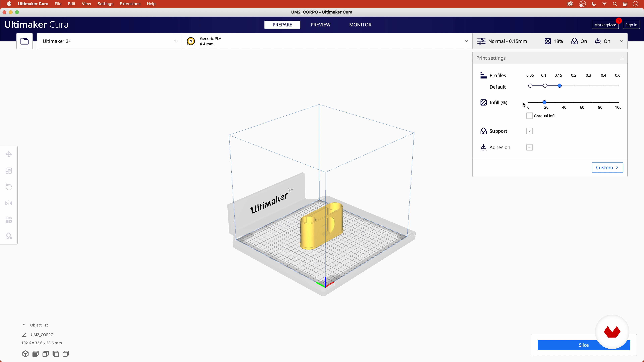The width and height of the screenshot is (644, 362).
Task: Open the Custom settings mode
Action: 607,167
